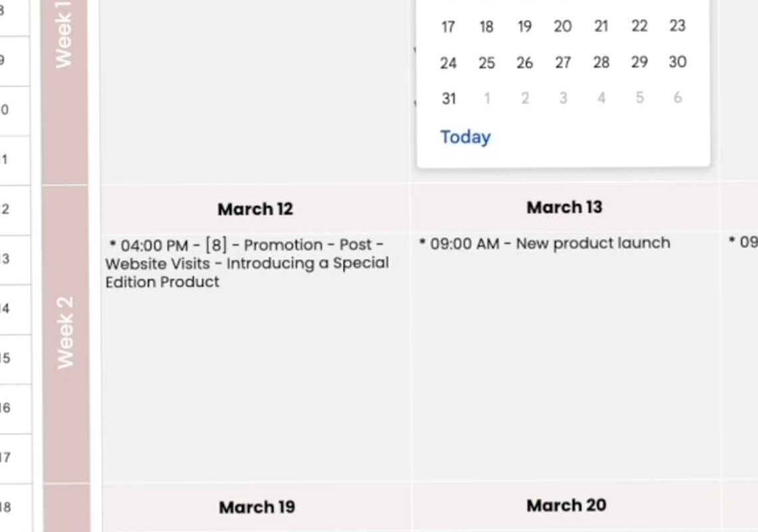
Task: Open the New product launch event on March 13
Action: pyautogui.click(x=545, y=243)
